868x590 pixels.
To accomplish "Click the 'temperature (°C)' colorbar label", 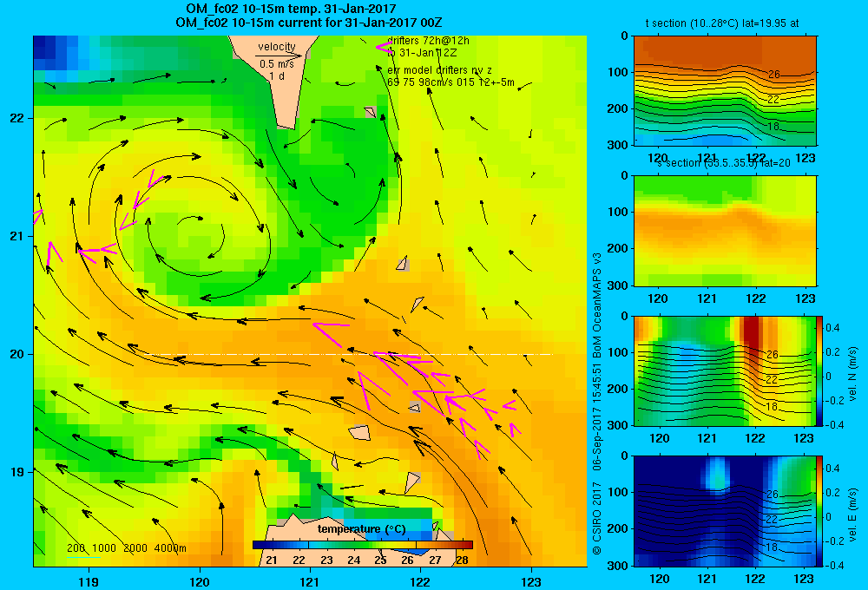I will 361,529.
